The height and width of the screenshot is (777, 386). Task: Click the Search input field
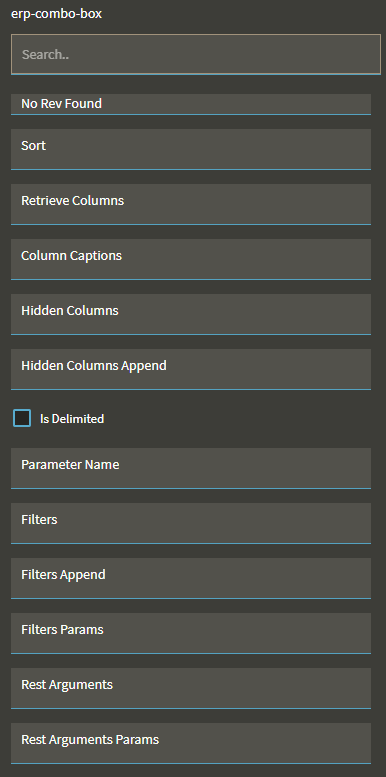196,55
